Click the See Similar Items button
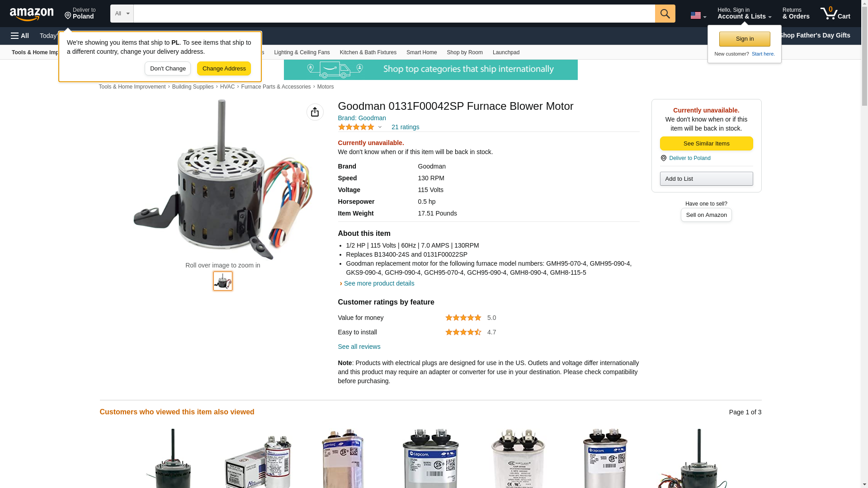Viewport: 868px width, 488px height. click(x=706, y=144)
